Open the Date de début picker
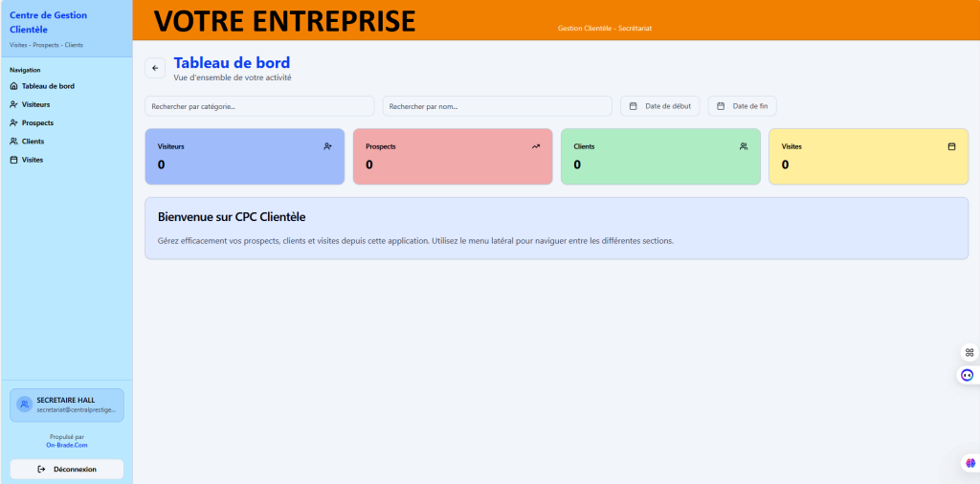 tap(660, 106)
